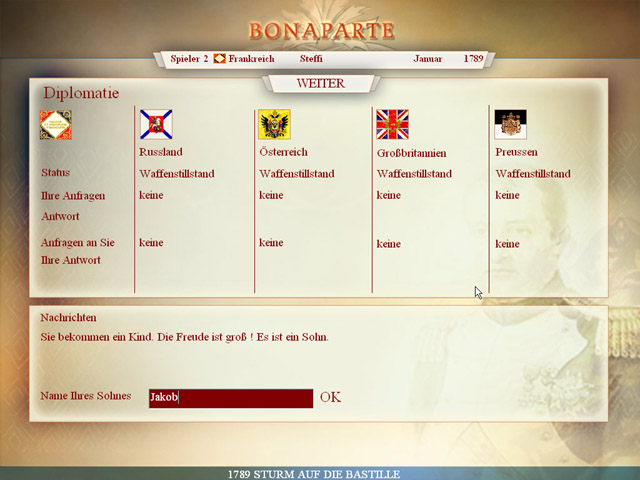Screen dimensions: 640x480
Task: Select the Preussen country label
Action: pyautogui.click(x=516, y=152)
